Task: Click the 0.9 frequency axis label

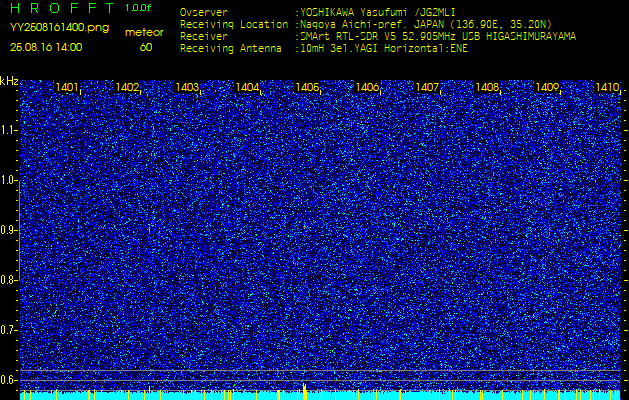Action: click(x=8, y=230)
